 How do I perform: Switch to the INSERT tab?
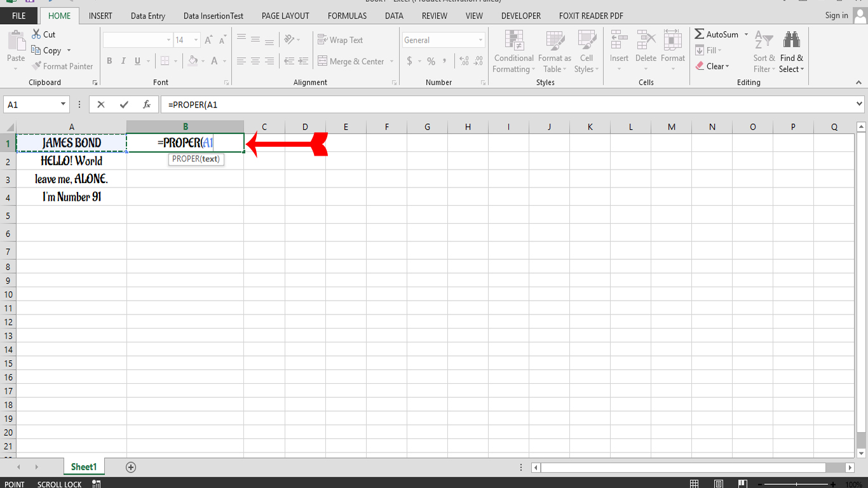point(100,16)
